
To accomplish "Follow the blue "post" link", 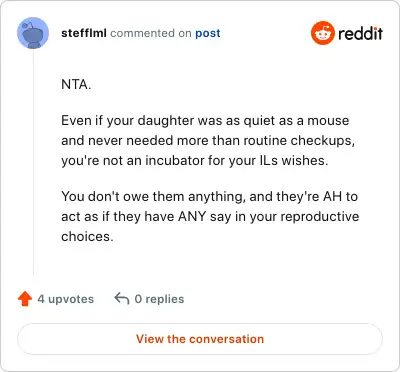I will (x=208, y=33).
